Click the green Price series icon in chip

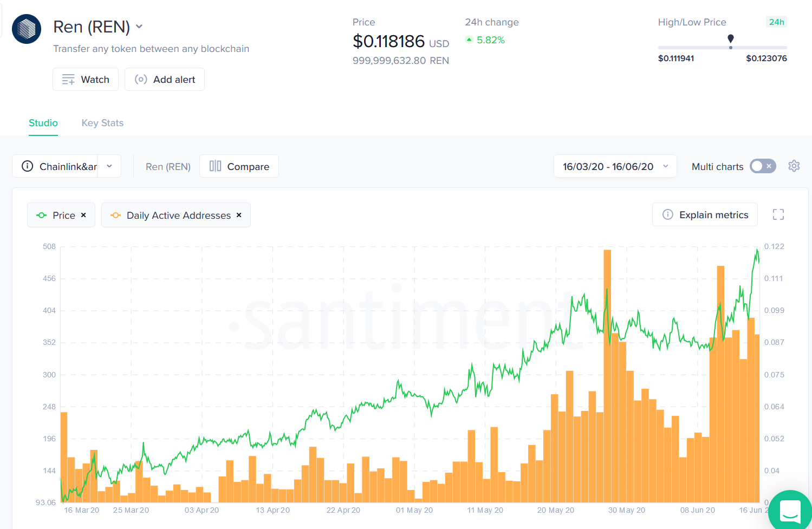(42, 215)
